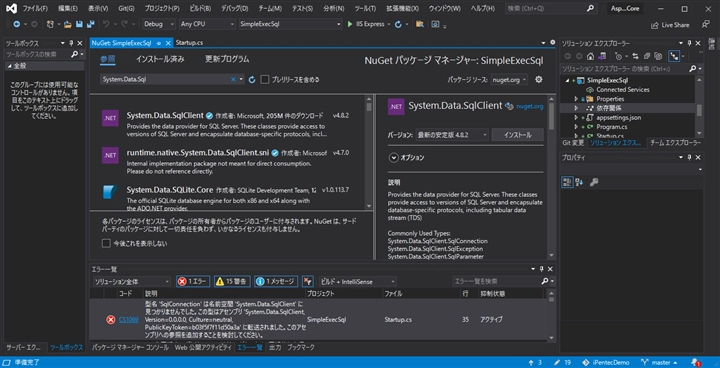Switch to the installed packages tab
The width and height of the screenshot is (720, 368).
(x=160, y=59)
